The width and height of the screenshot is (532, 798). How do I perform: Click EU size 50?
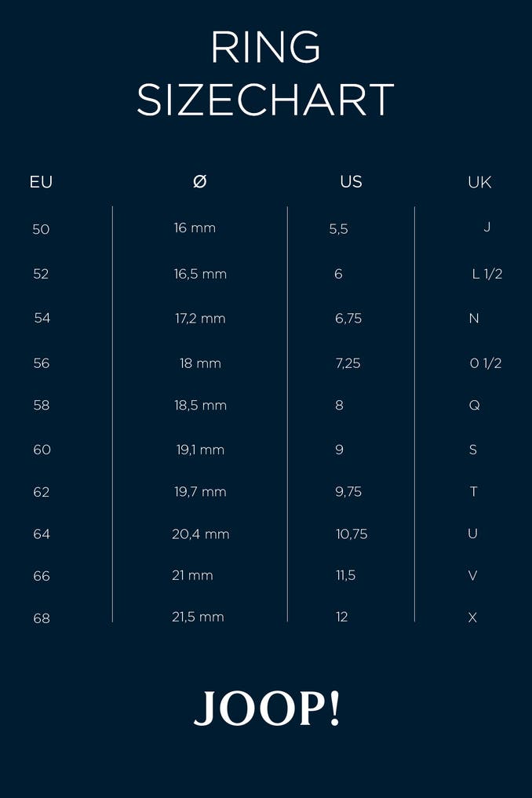pos(41,229)
